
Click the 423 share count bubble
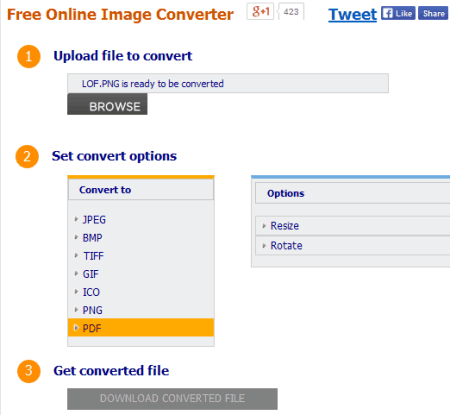pyautogui.click(x=291, y=12)
